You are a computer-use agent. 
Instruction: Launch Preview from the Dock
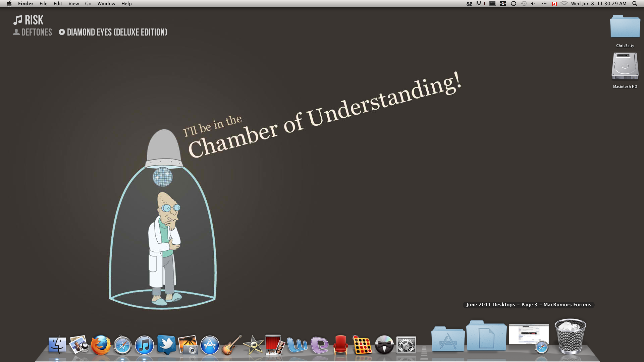click(x=79, y=345)
